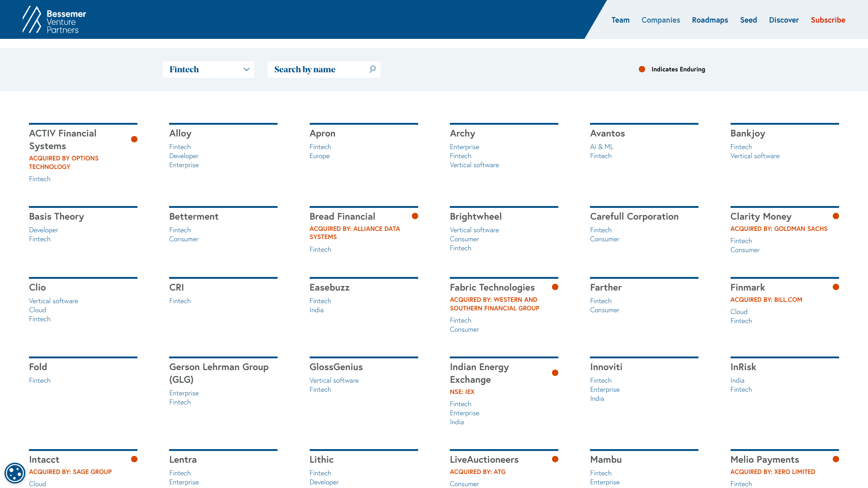Screen dimensions: 868x488
Task: Click the Bessemer Venture Partners logo
Action: (54, 20)
